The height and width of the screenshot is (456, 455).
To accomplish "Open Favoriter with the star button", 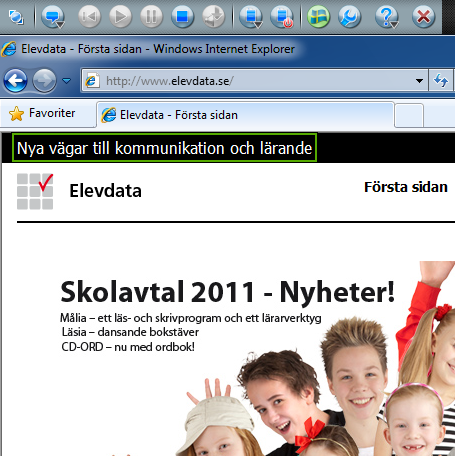I will coord(43,113).
